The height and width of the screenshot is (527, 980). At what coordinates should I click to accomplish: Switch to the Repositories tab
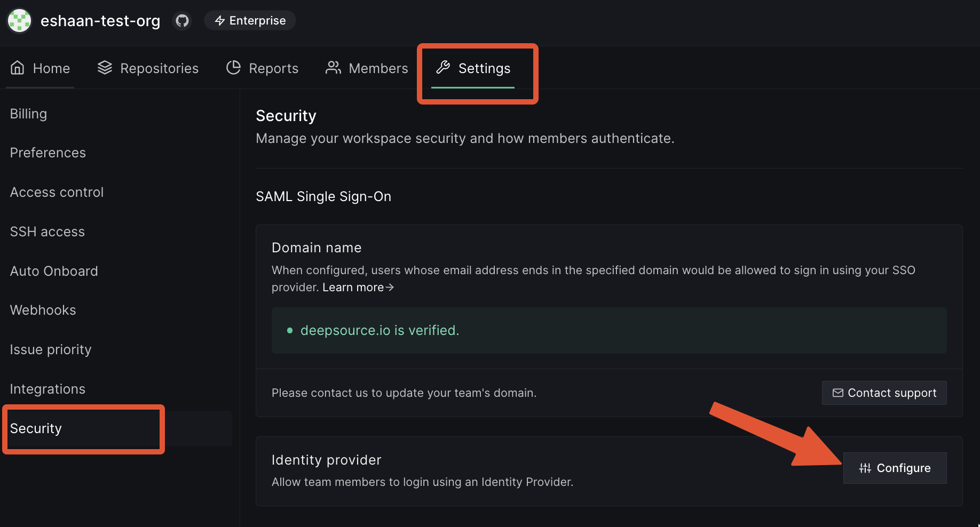point(148,68)
